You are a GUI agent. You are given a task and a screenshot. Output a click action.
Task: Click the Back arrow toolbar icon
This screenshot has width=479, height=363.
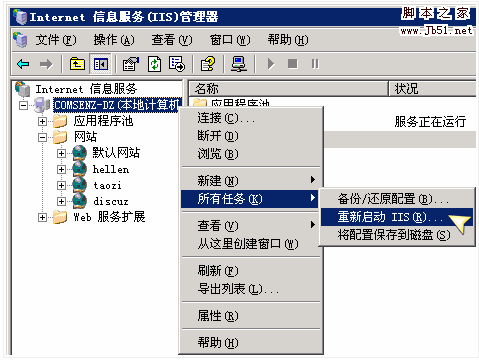point(23,64)
